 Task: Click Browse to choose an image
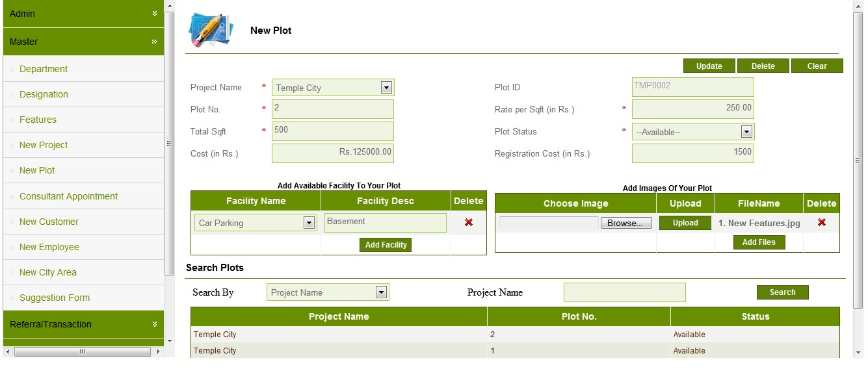[x=625, y=223]
